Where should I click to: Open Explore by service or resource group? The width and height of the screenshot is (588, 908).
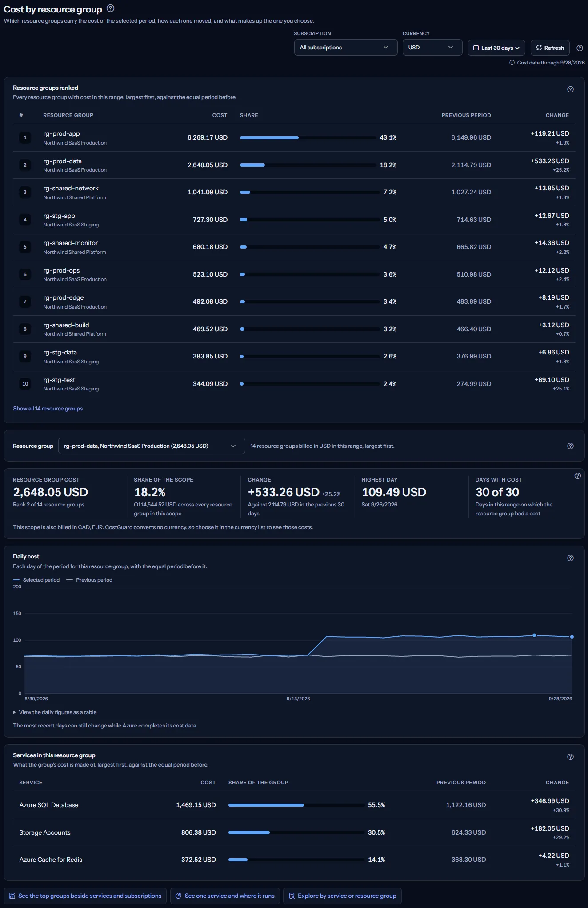(x=342, y=896)
